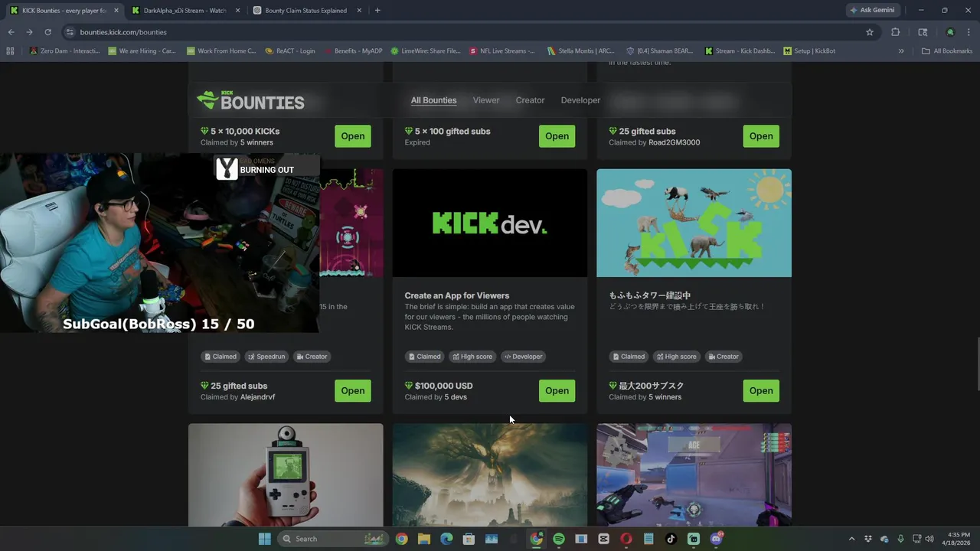Expand the hidden bookmarks overflow chevron
The image size is (980, 551).
[x=901, y=51]
